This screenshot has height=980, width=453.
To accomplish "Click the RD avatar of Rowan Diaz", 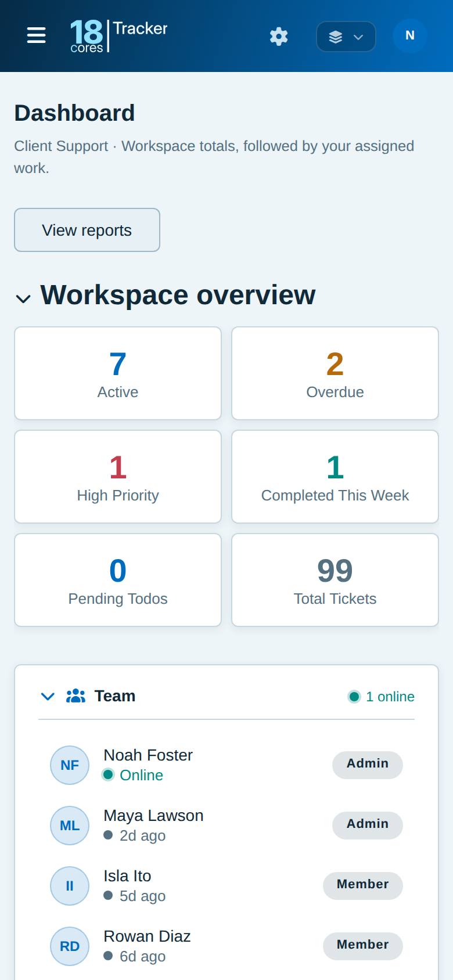I will coord(70,946).
